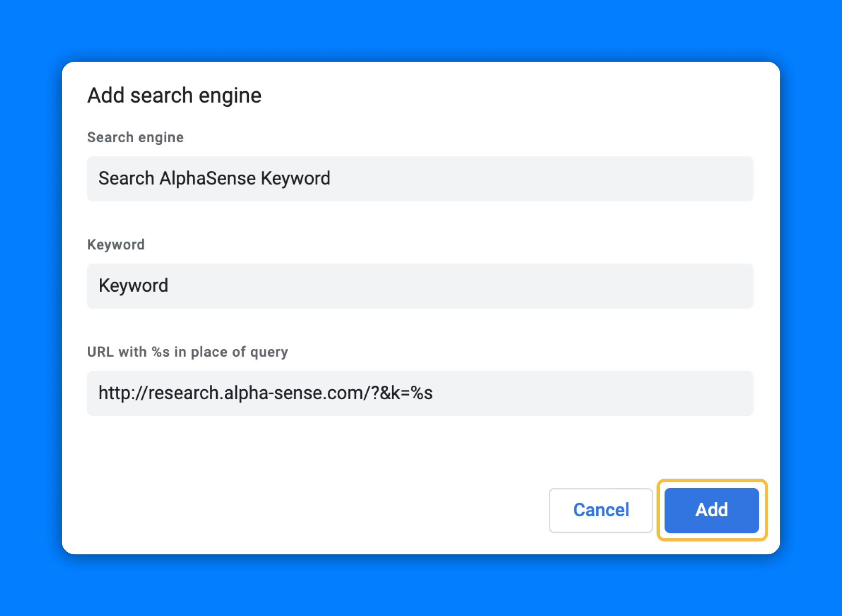Click the first word "Search" in name field

tap(126, 179)
